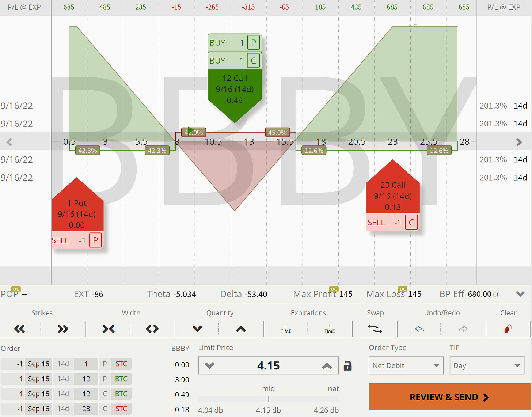Open the TIF Day dropdown
The image size is (532, 417).
coord(487,365)
